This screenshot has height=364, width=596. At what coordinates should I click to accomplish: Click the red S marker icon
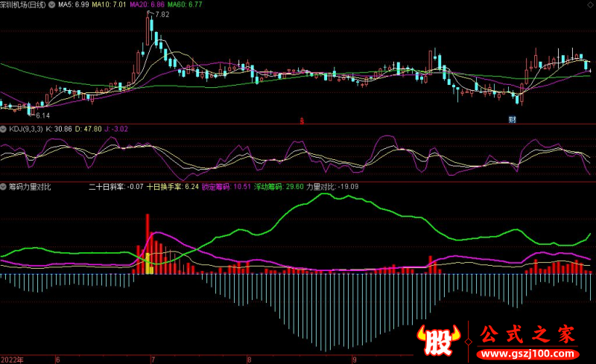(x=302, y=121)
